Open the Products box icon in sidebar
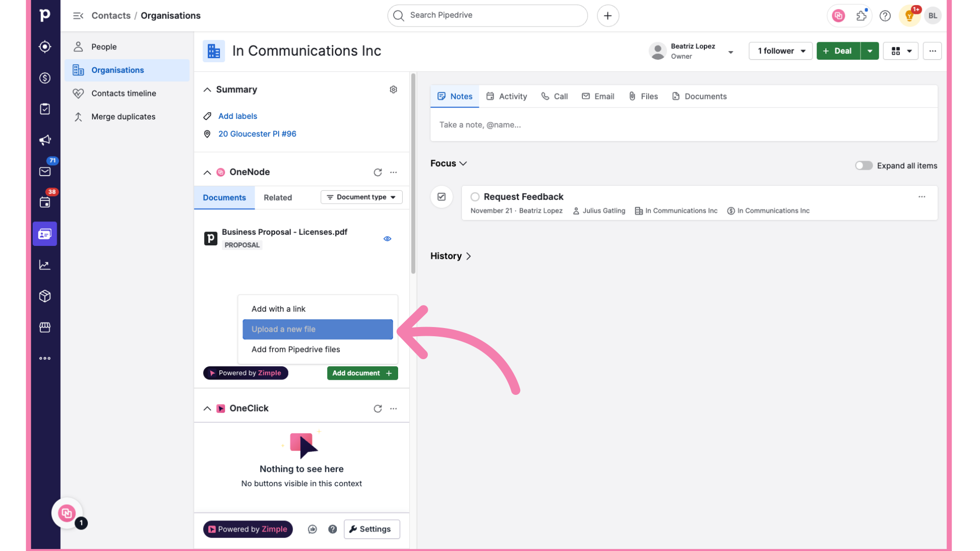Image resolution: width=980 pixels, height=551 pixels. [45, 296]
